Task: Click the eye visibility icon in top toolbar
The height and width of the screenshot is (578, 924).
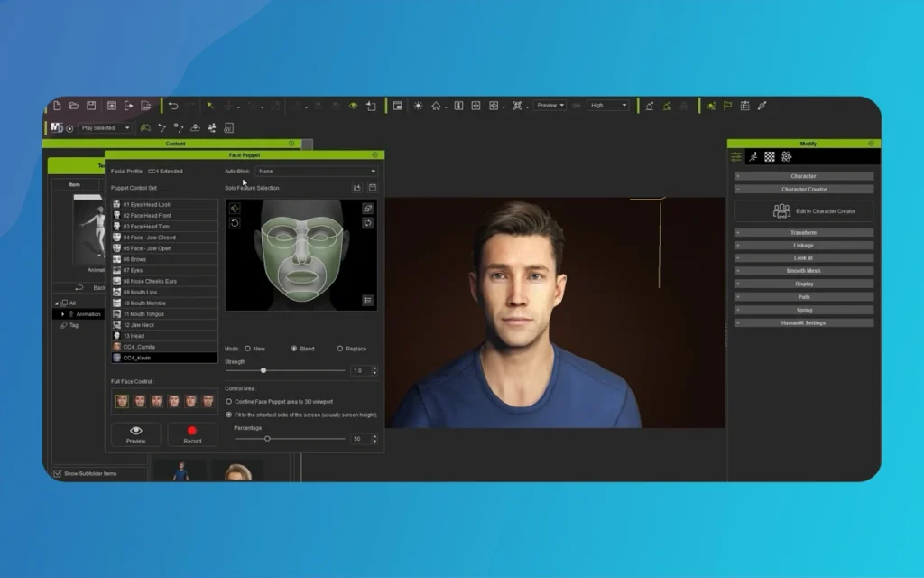Action: (352, 107)
